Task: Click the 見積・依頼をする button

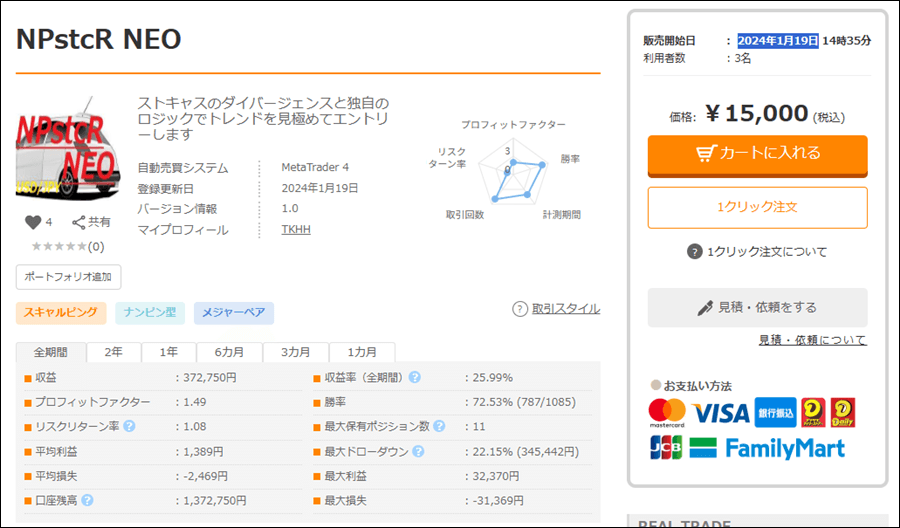Action: [x=757, y=307]
